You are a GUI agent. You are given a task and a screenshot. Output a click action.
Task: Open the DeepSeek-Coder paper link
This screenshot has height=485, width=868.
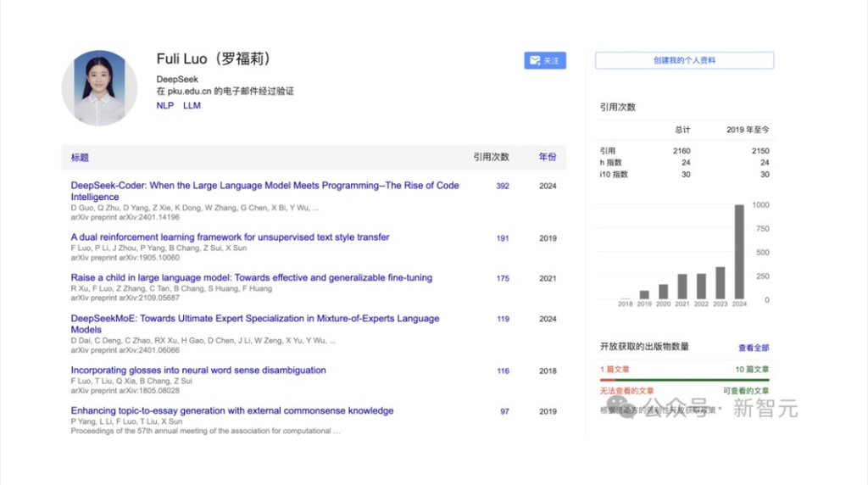click(264, 186)
